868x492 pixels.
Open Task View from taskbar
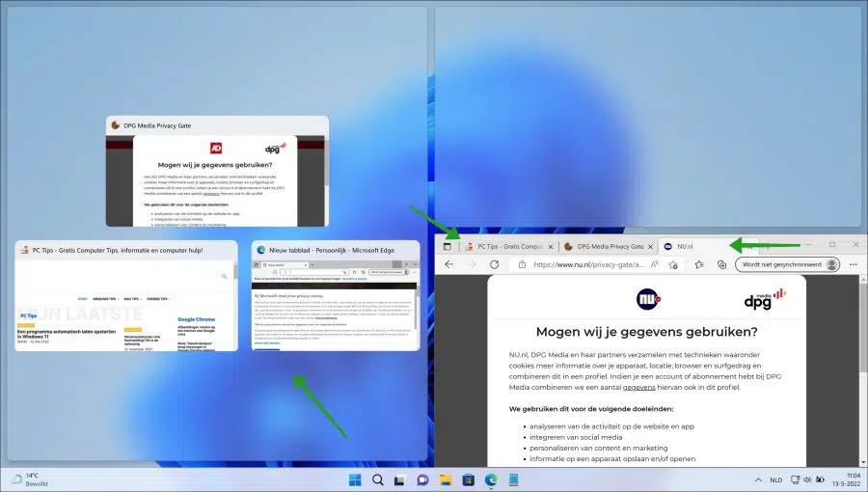[x=399, y=479]
